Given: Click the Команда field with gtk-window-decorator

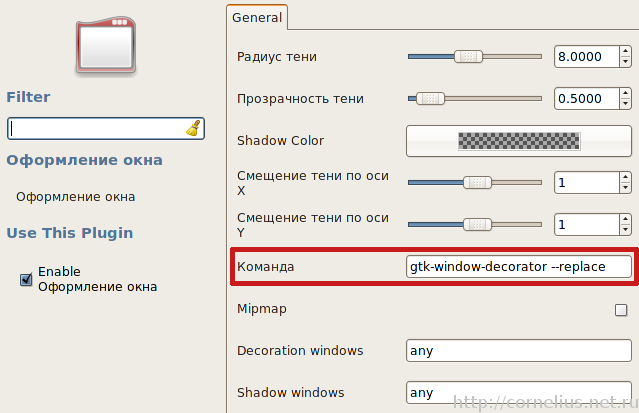Looking at the screenshot, I should pos(519,267).
